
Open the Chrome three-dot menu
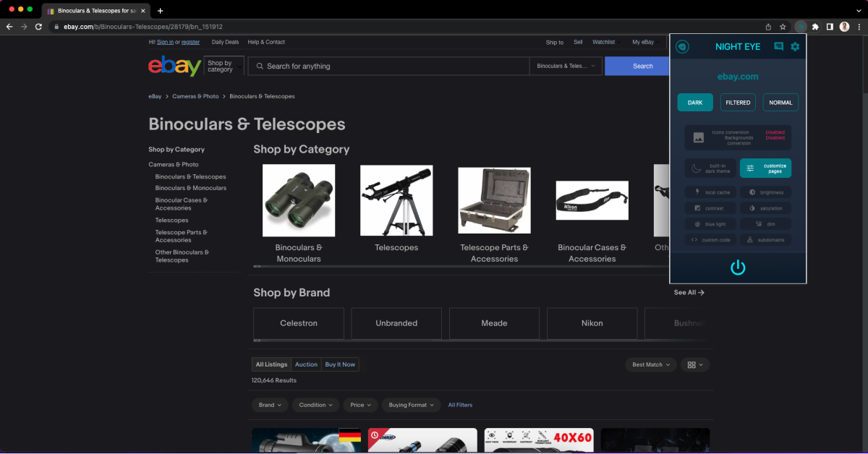pyautogui.click(x=859, y=27)
